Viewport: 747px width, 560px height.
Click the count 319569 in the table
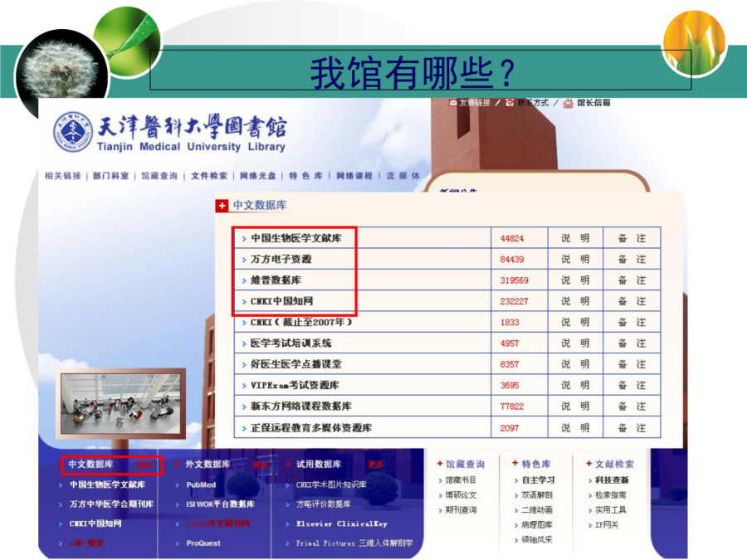pos(515,280)
